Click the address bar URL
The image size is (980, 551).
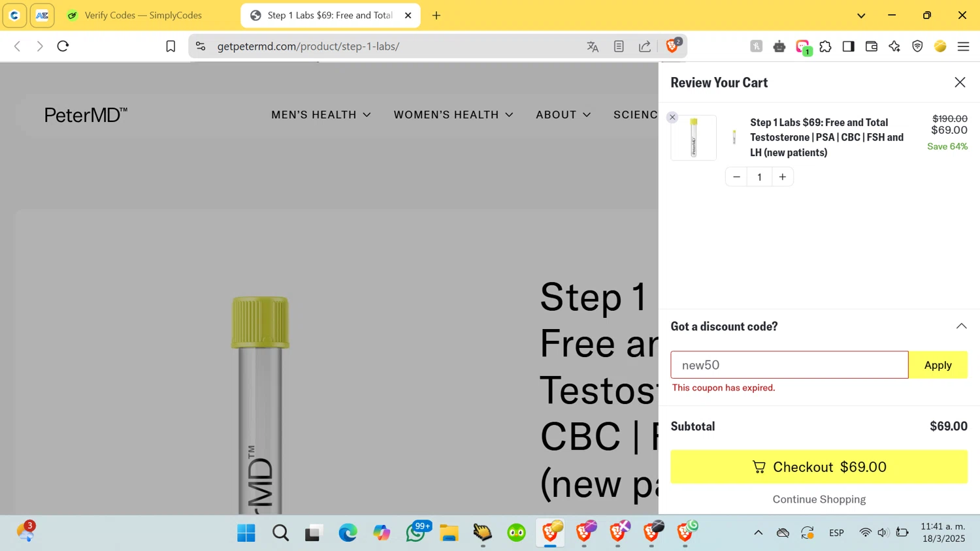click(x=308, y=46)
